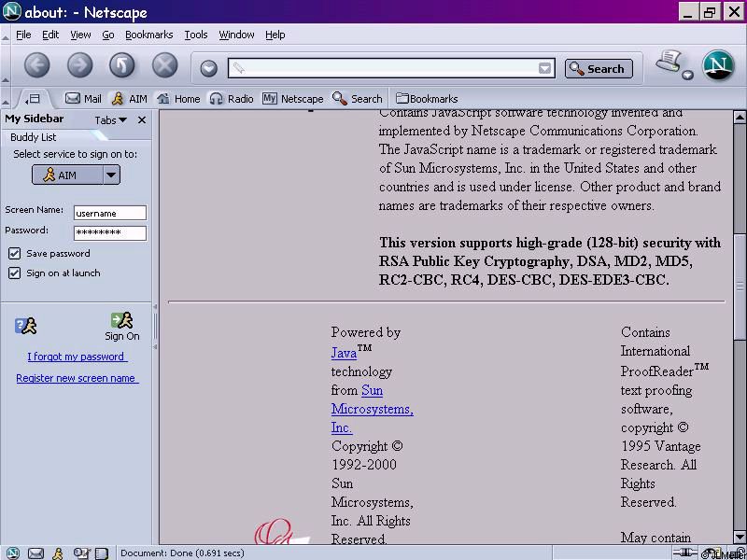
Task: Open the Print options small dropdown arrow
Action: click(x=687, y=75)
